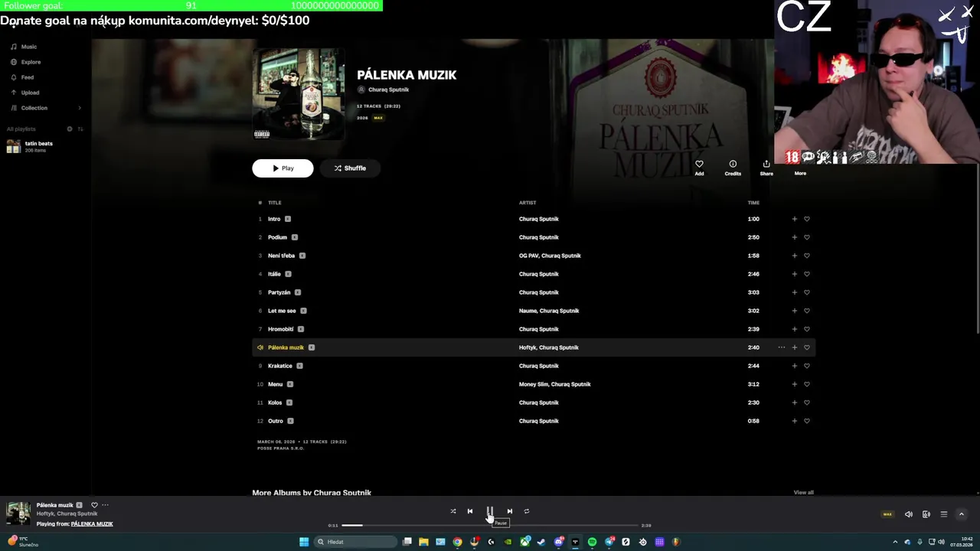Select the Podium track title
This screenshot has height=551, width=980.
(x=277, y=237)
